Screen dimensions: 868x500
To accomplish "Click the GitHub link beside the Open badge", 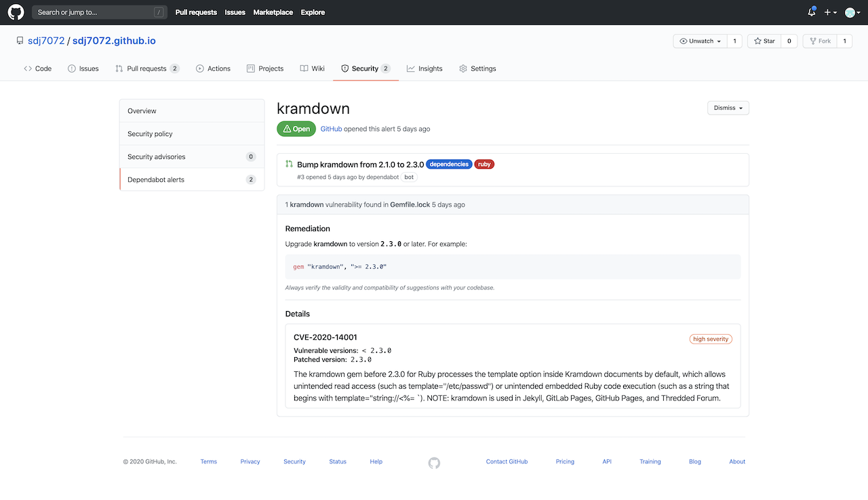I will (x=331, y=129).
